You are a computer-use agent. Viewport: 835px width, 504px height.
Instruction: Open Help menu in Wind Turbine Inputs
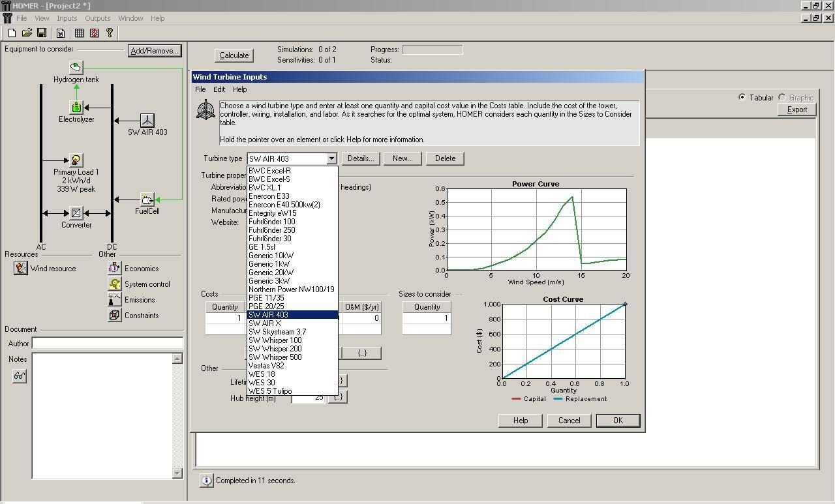240,89
